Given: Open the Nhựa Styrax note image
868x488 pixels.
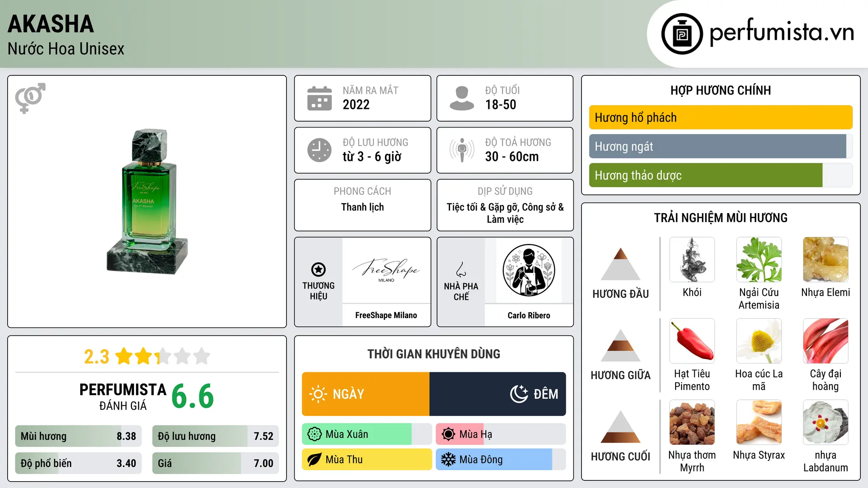Looking at the screenshot, I should pyautogui.click(x=759, y=422).
